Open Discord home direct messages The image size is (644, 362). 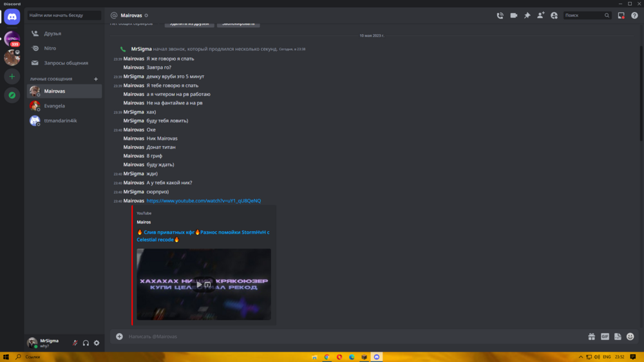[x=12, y=17]
